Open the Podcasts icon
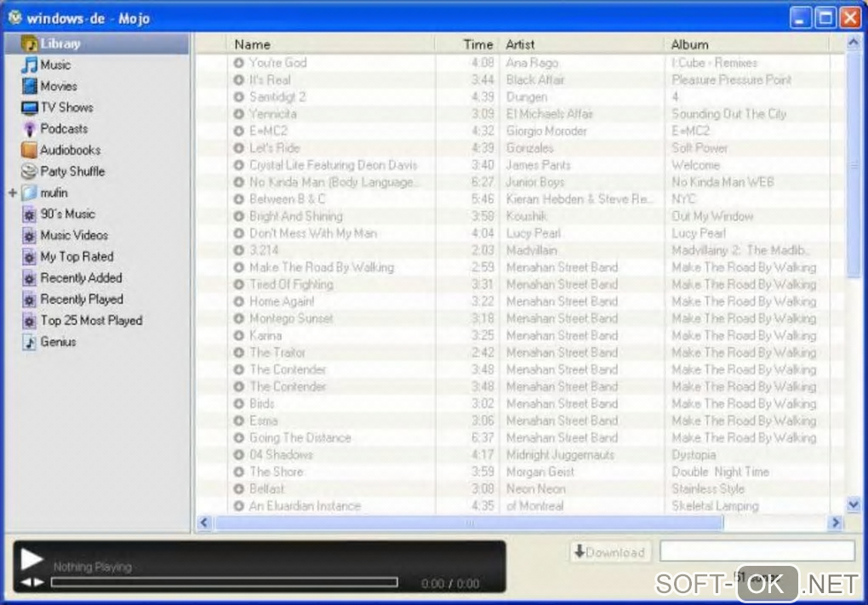Image resolution: width=868 pixels, height=605 pixels. click(29, 129)
